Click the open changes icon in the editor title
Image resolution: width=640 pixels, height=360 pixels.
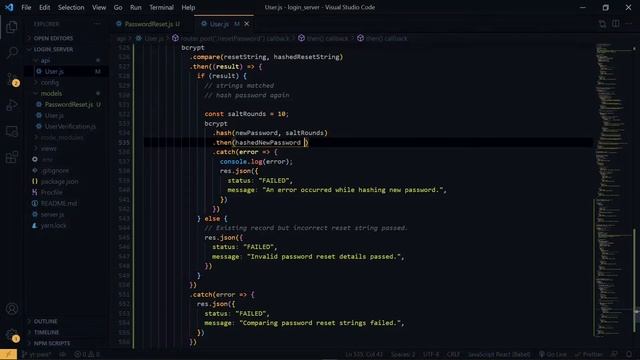pyautogui.click(x=602, y=24)
